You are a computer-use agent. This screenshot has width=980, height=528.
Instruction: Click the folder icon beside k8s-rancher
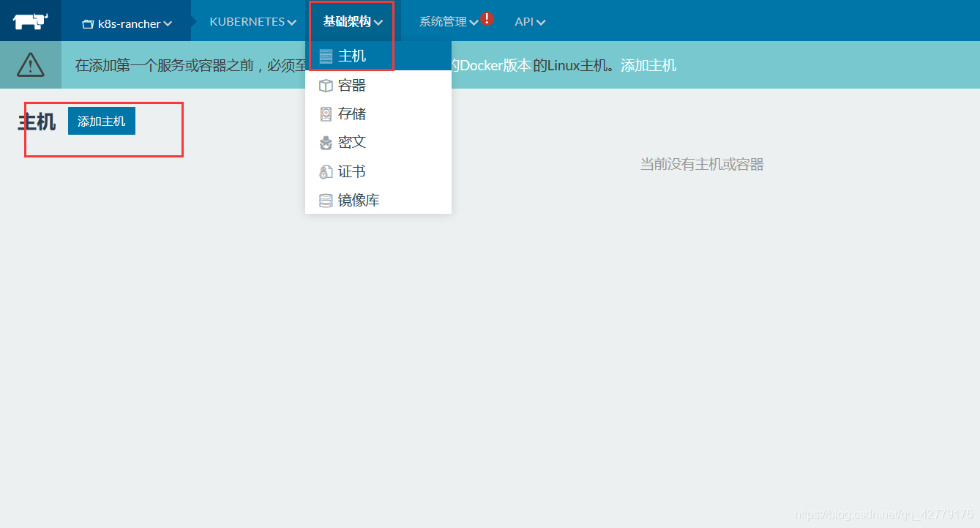click(x=88, y=24)
